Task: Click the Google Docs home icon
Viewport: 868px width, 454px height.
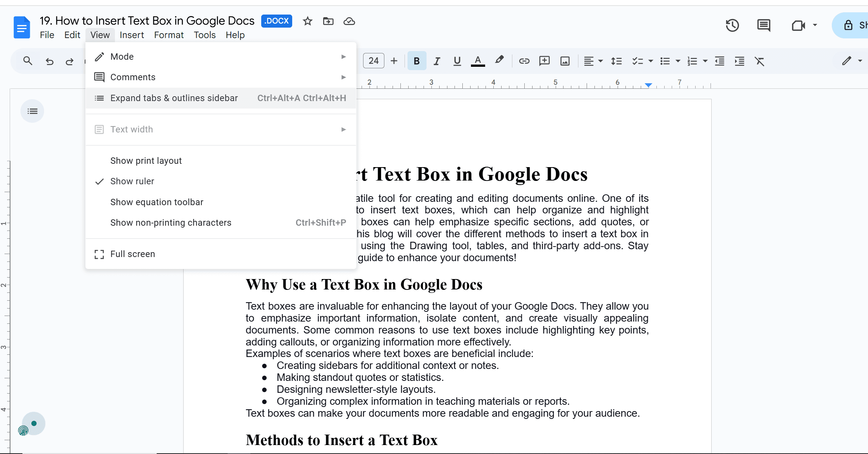Action: point(22,27)
